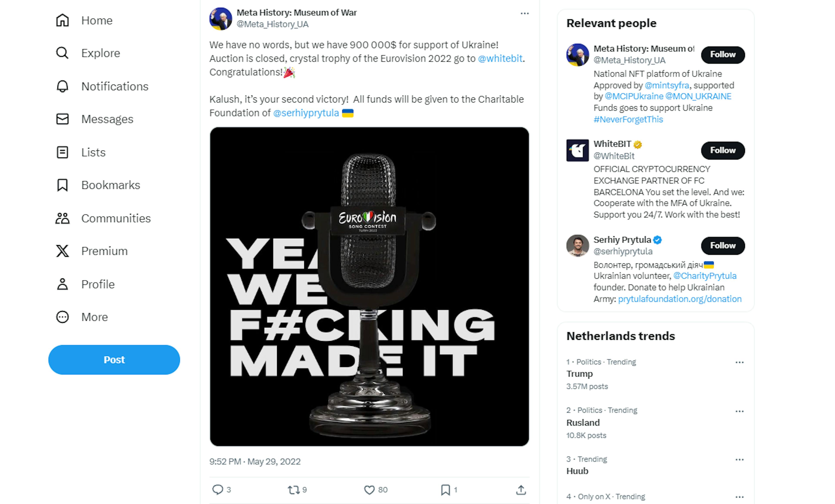
Task: Click the prytulafoundation.org/donation link
Action: pos(680,299)
